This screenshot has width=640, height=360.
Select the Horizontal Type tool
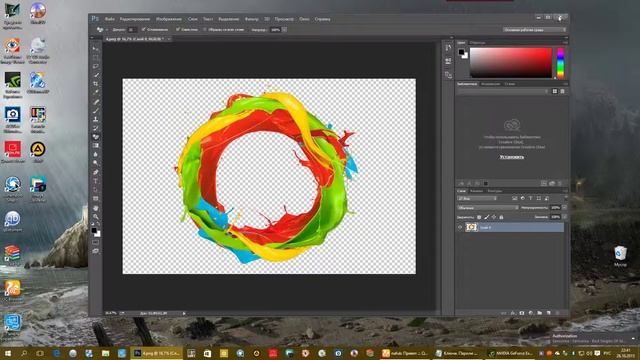(96, 181)
